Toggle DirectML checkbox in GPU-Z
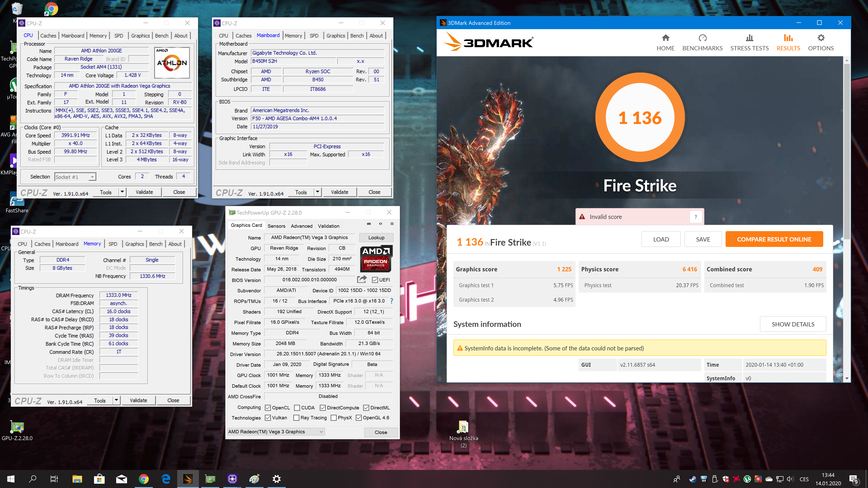 (x=366, y=408)
